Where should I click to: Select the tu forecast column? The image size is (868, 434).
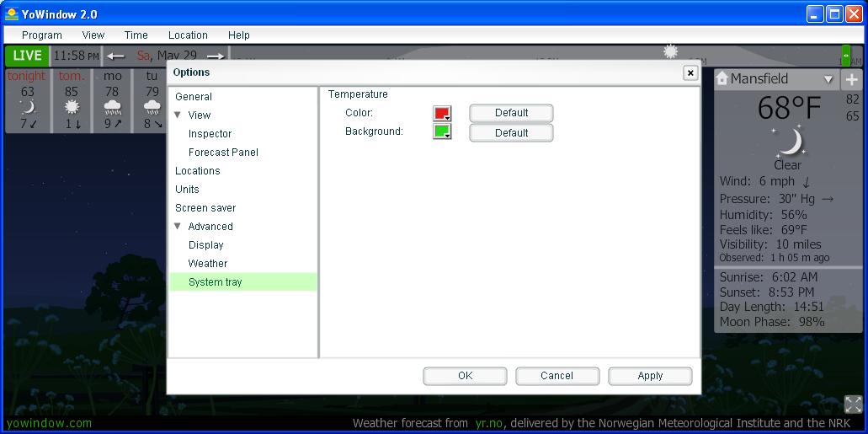[x=152, y=100]
